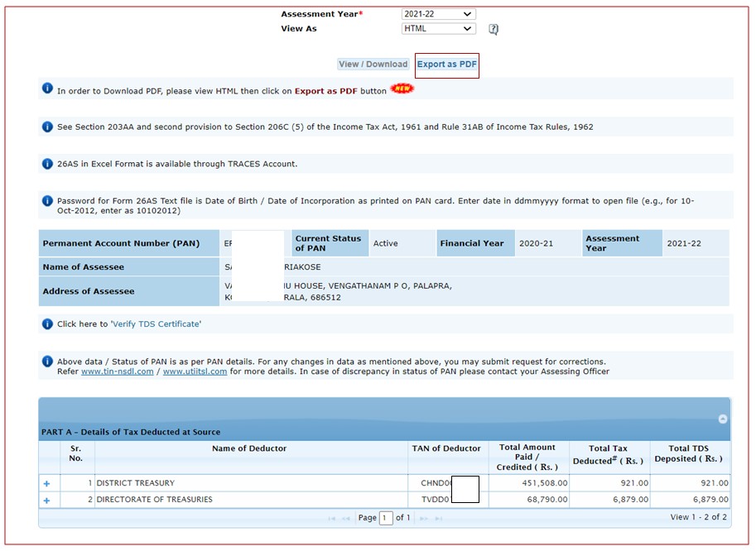This screenshot has width=756, height=551.
Task: Click the PART A section title text
Action: pyautogui.click(x=131, y=432)
